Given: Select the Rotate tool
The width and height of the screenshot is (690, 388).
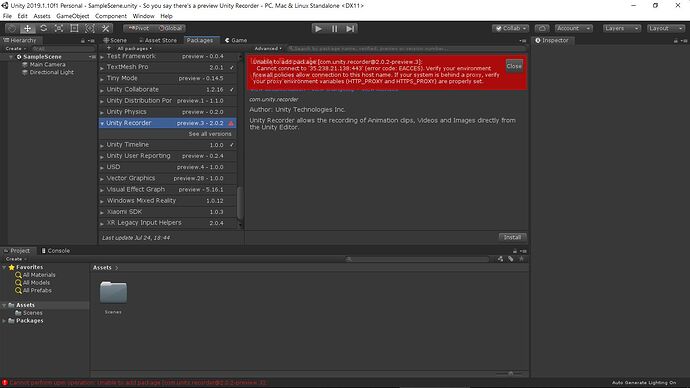Looking at the screenshot, I should point(43,28).
